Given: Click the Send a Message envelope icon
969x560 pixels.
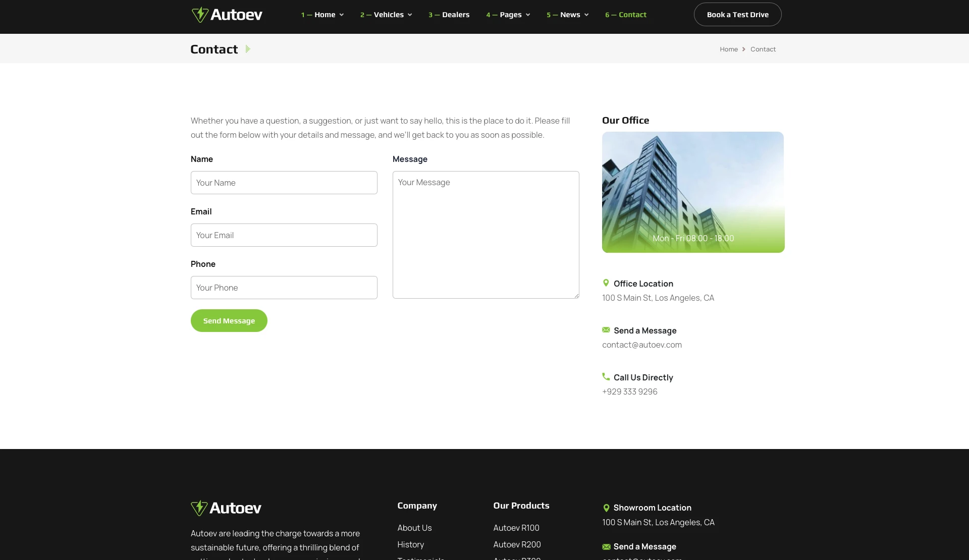Looking at the screenshot, I should [x=606, y=330].
